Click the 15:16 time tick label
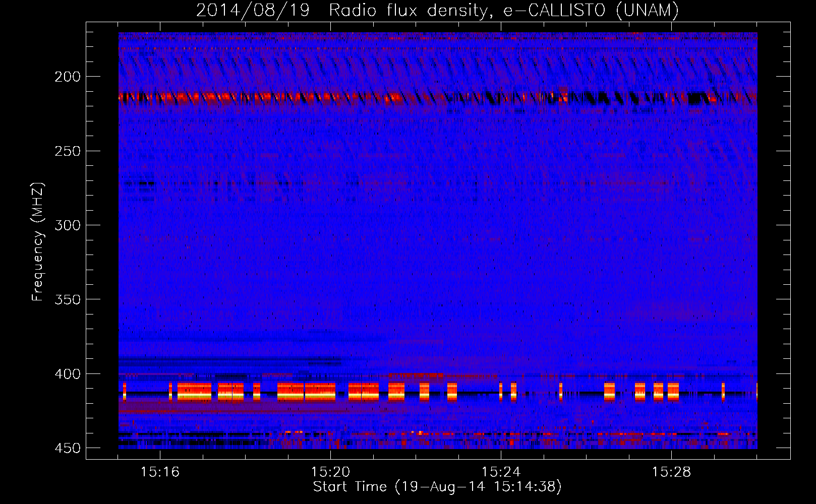Screen dimensions: 816x504 [x=160, y=472]
